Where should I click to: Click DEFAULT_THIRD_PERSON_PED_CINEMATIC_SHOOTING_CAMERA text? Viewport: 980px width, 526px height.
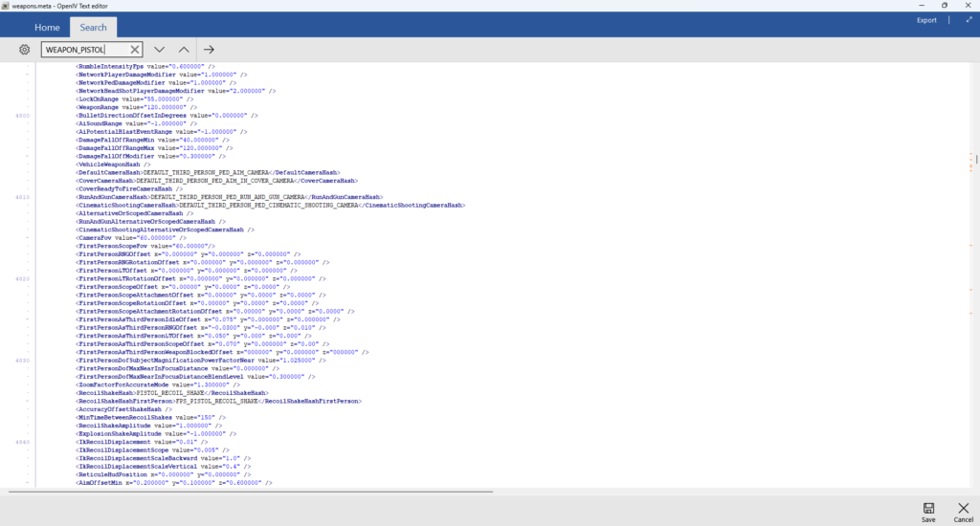[269, 205]
